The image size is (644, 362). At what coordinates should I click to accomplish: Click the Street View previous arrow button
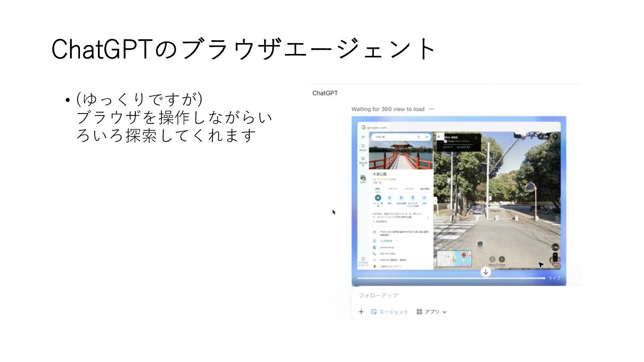[x=492, y=259]
